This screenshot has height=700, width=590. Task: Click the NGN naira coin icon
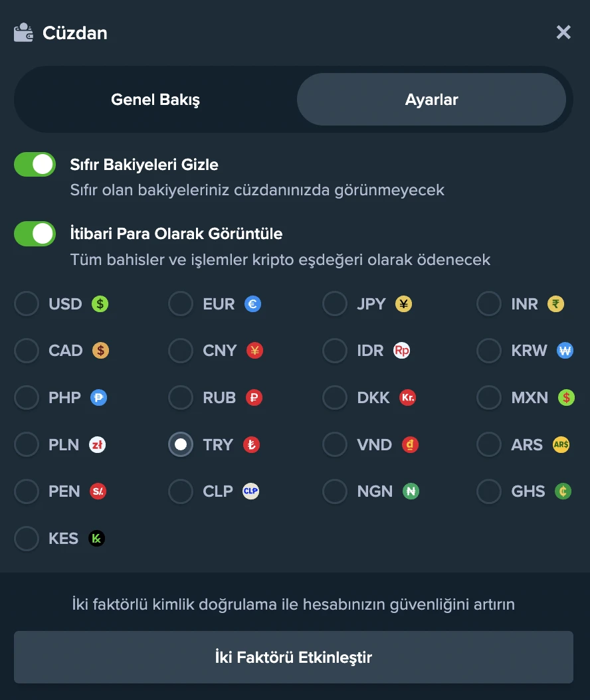[411, 491]
